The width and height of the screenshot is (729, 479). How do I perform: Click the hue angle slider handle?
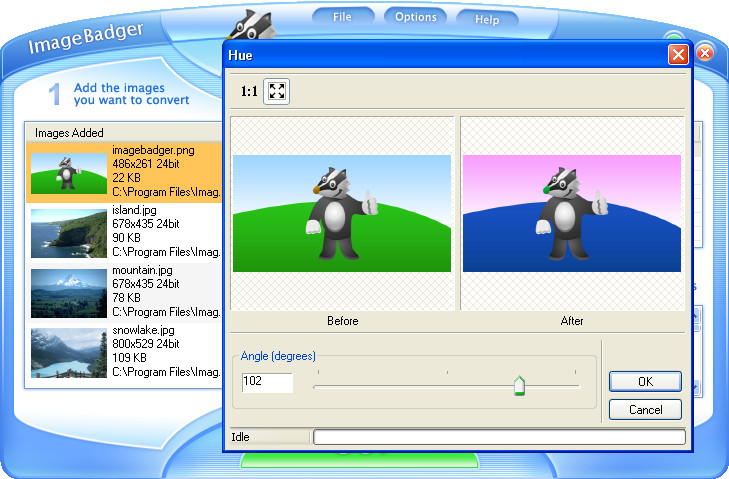(519, 386)
